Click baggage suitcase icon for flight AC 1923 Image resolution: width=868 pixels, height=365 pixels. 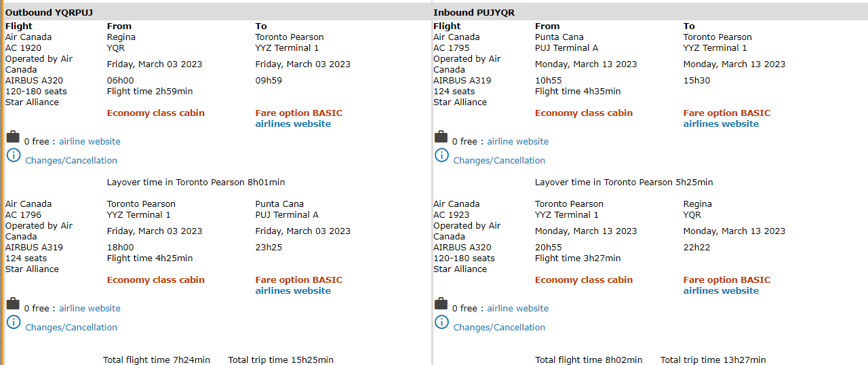[441, 304]
